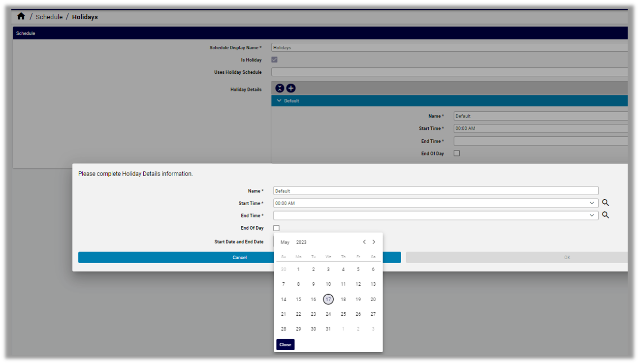Check End Of Day in background form
Viewport: 639px width, 364px height.
(x=456, y=153)
